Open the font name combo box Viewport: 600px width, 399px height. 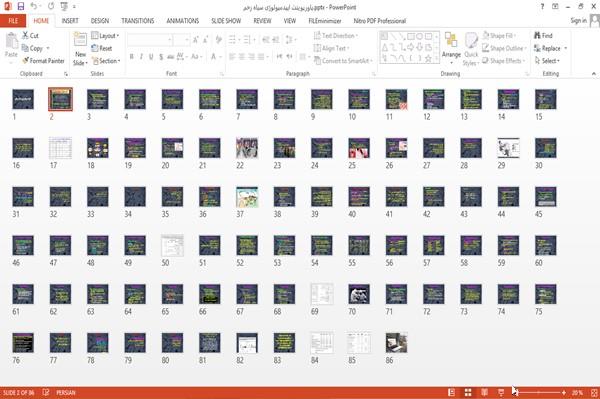(x=149, y=40)
